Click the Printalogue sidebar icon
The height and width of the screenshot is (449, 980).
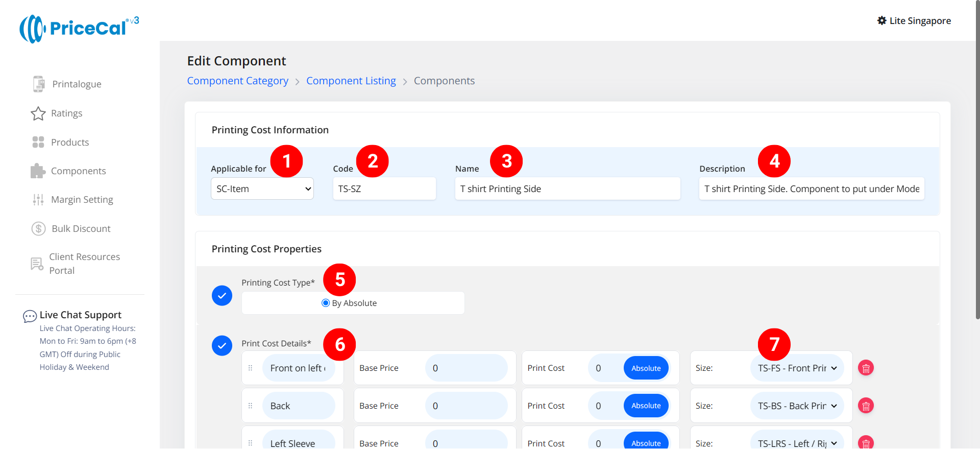point(38,84)
